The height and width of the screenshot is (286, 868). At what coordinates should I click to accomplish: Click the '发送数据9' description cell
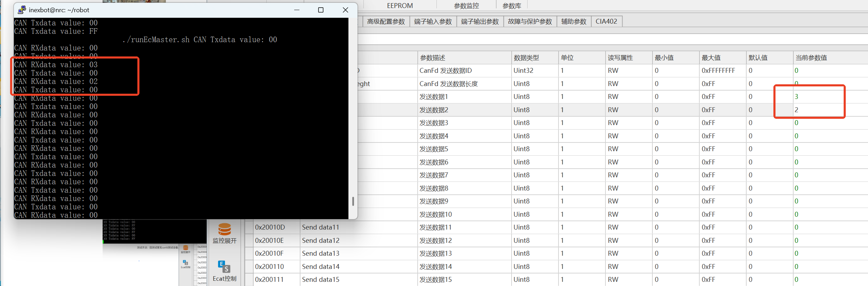point(465,201)
